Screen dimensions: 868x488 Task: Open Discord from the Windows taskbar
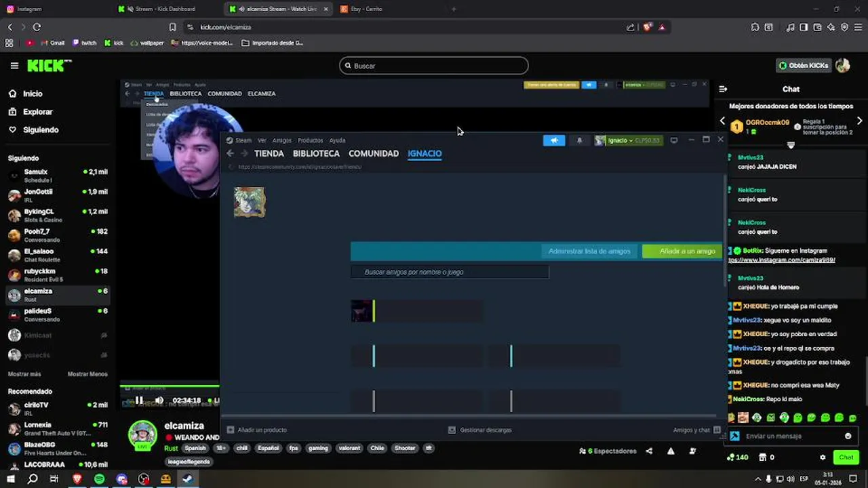(122, 479)
